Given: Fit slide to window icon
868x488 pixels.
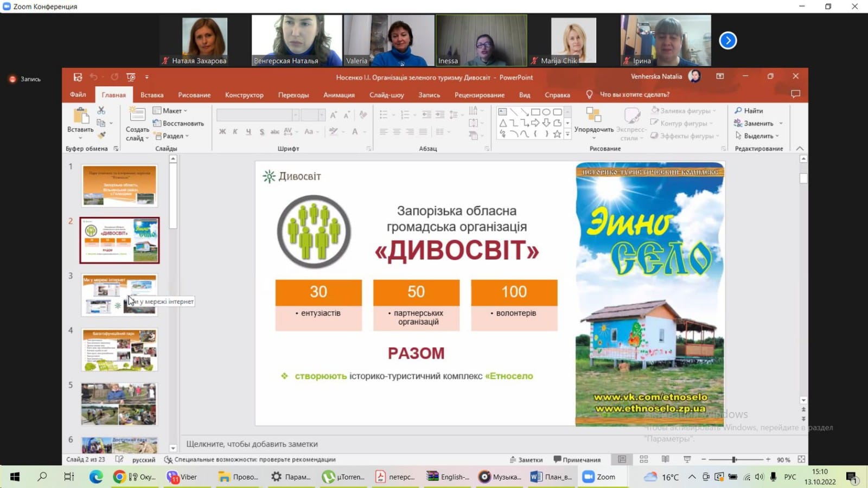Looking at the screenshot, I should (801, 459).
